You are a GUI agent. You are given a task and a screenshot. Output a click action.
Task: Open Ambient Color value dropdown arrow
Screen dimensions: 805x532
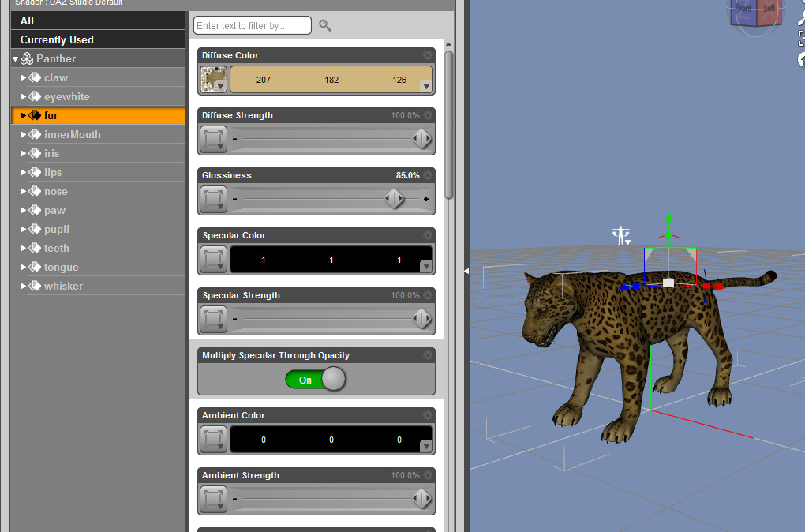426,447
